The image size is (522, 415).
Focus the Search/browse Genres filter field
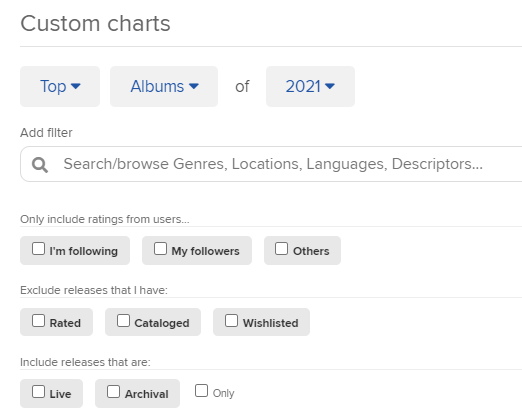click(271, 164)
